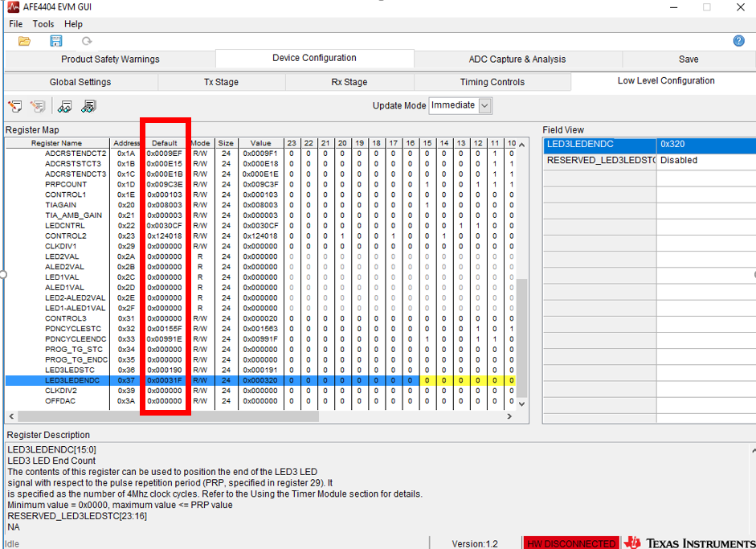This screenshot has height=549, width=756.
Task: Toggle bit 13 of LED3LEDENDC row
Action: 461,381
